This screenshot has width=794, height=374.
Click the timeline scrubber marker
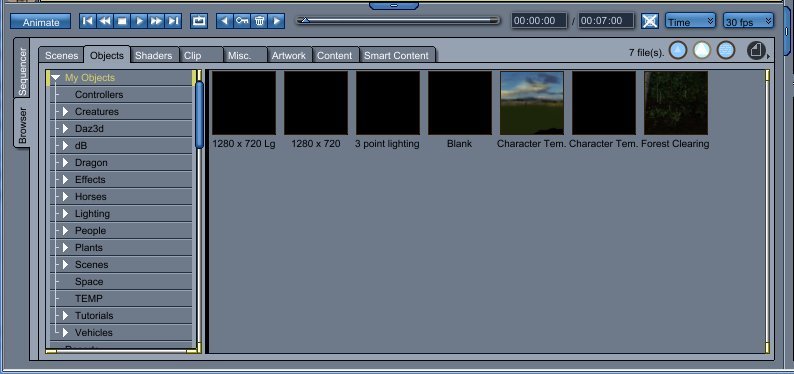click(305, 20)
